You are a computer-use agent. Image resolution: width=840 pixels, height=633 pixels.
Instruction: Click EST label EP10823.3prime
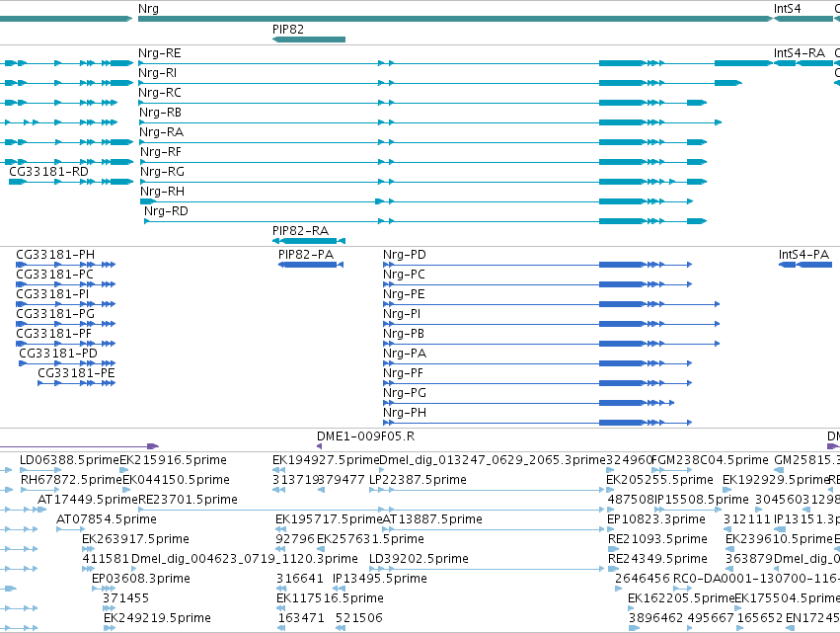[x=656, y=519]
